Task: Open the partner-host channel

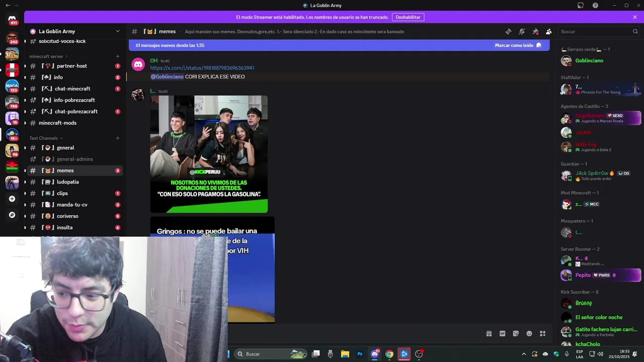Action: tap(74, 66)
